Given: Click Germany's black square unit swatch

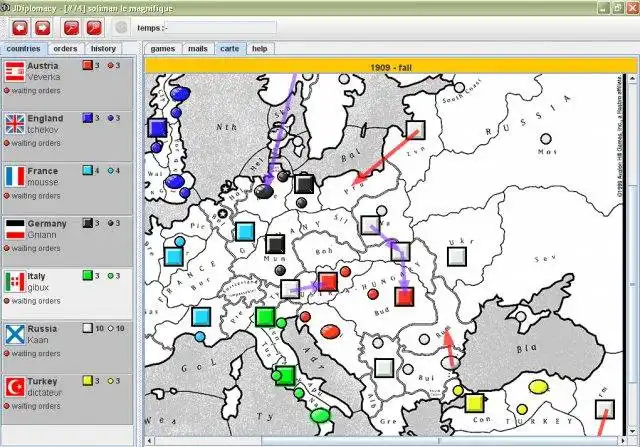Looking at the screenshot, I should [x=88, y=223].
